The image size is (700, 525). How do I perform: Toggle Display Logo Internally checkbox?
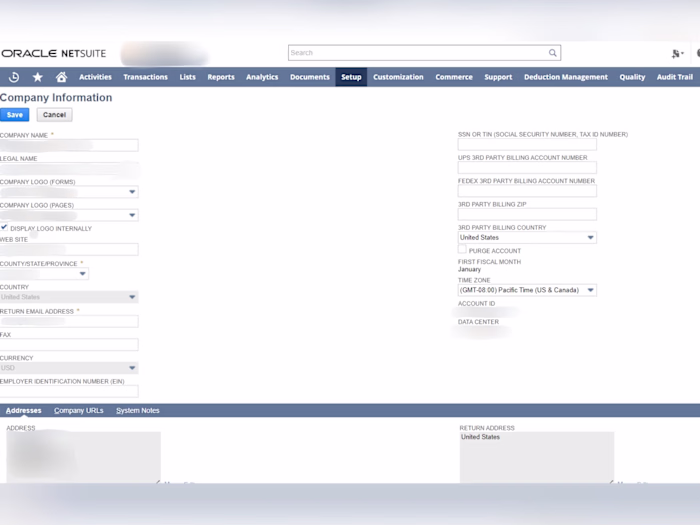[x=4, y=227]
